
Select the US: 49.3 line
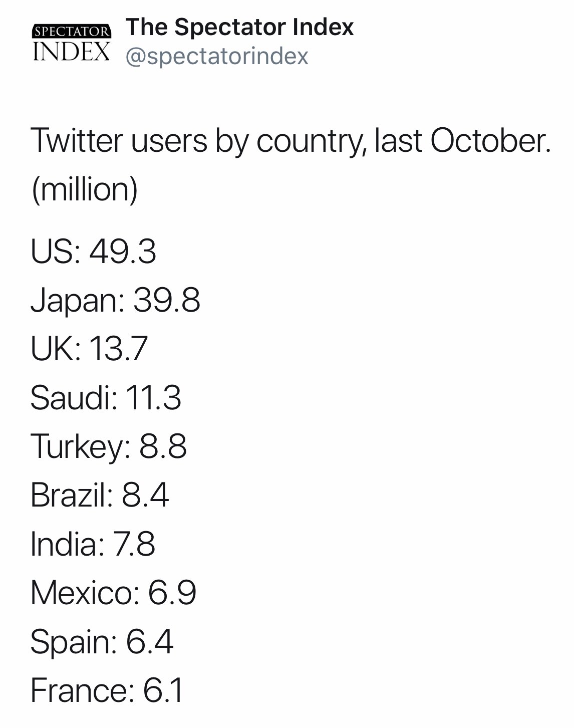click(93, 251)
